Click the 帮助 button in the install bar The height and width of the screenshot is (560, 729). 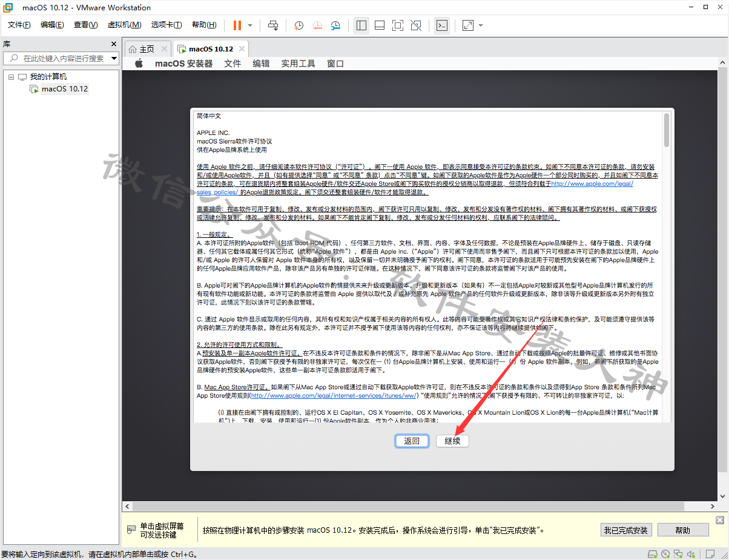pos(682,530)
